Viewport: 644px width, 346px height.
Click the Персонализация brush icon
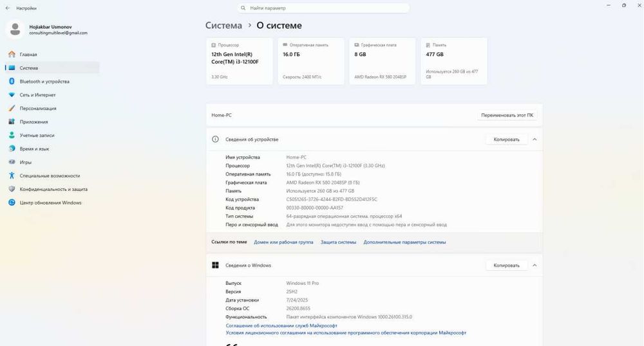[12, 108]
